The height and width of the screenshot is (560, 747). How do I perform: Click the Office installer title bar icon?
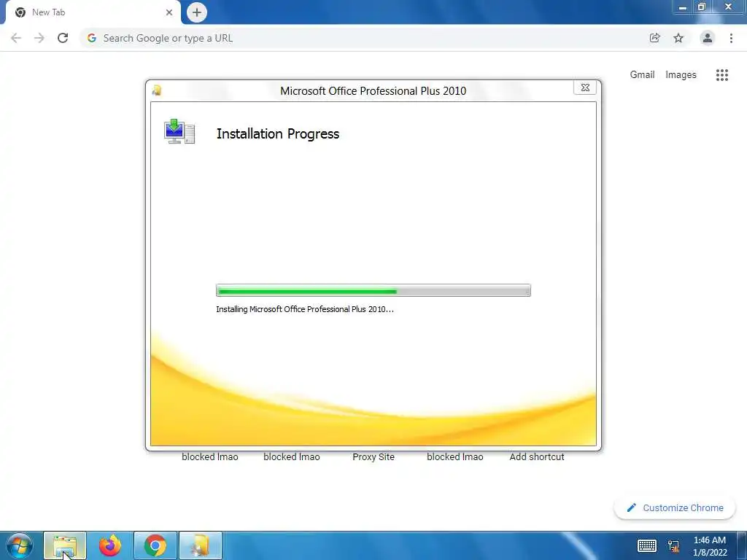(157, 90)
